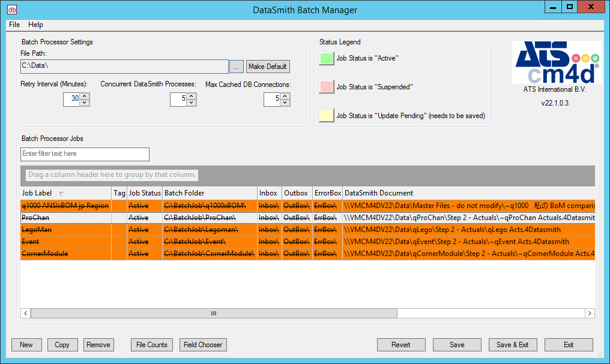Increase Retry Interval with up arrow

pyautogui.click(x=85, y=96)
